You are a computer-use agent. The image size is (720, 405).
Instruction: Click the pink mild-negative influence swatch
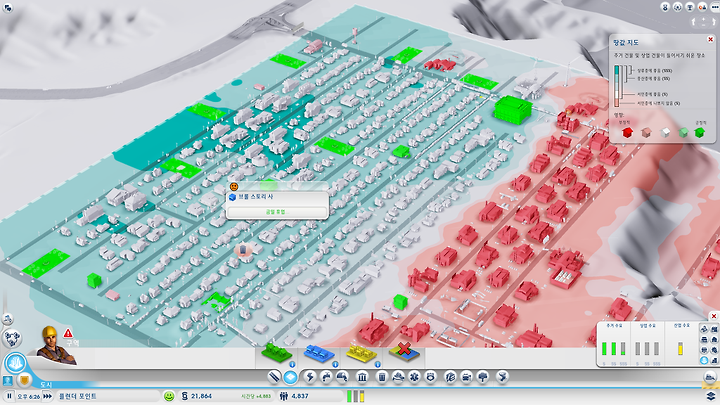pyautogui.click(x=646, y=133)
